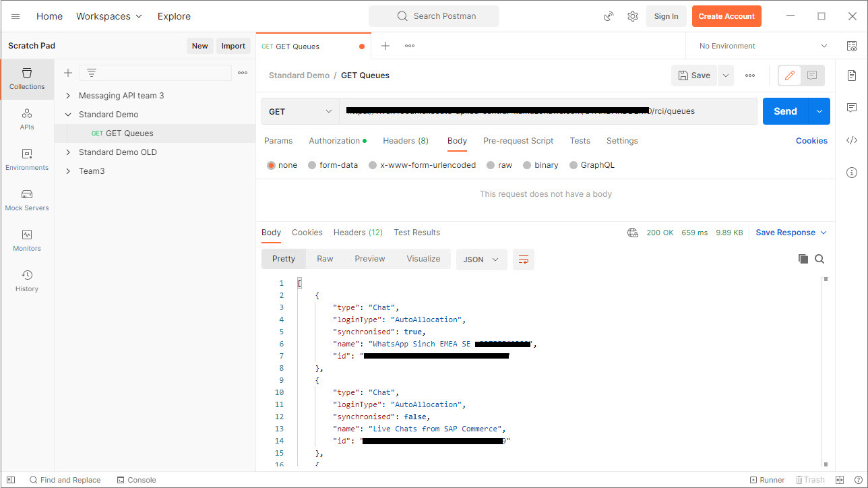Open the History sidebar panel
Image resolution: width=868 pixels, height=488 pixels.
click(x=27, y=281)
